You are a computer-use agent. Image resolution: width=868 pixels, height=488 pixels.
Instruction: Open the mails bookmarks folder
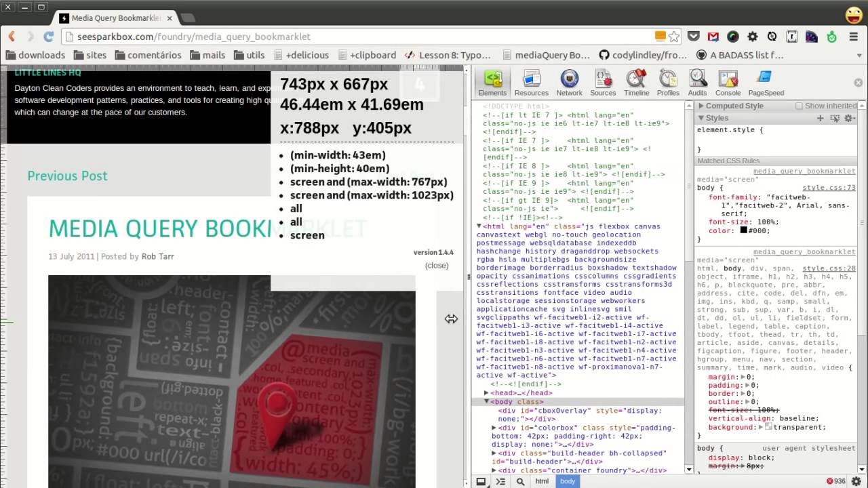tap(207, 55)
